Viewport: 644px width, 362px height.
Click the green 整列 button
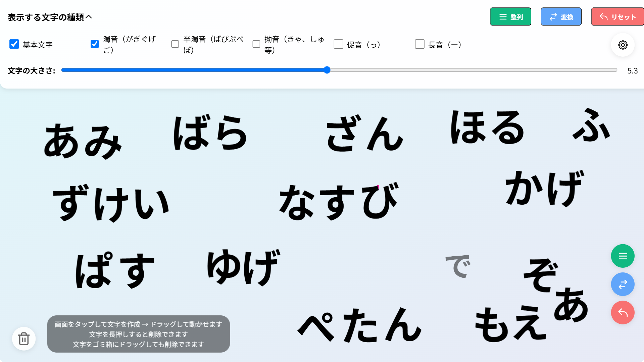[510, 17]
